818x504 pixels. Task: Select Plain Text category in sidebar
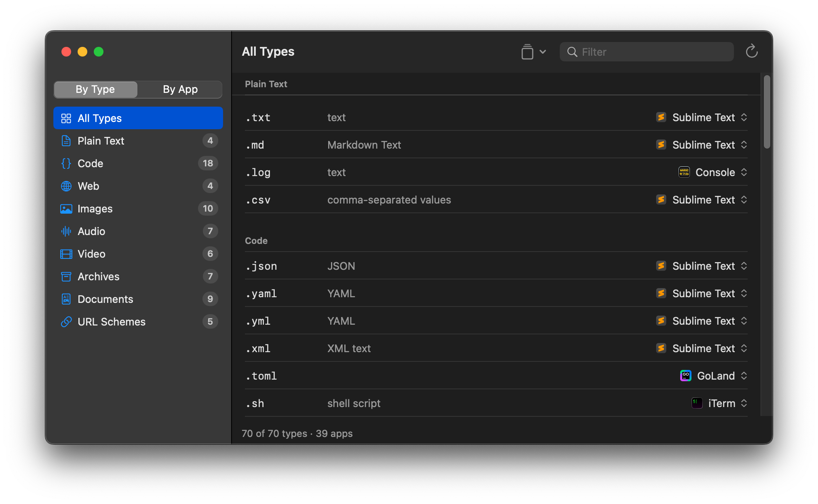[138, 141]
